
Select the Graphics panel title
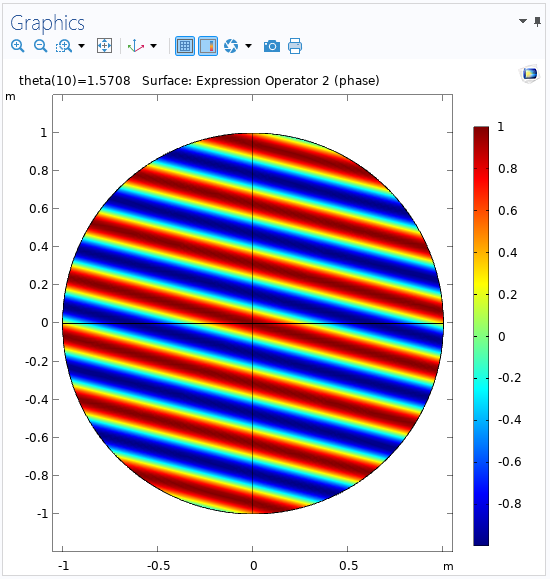coord(47,23)
